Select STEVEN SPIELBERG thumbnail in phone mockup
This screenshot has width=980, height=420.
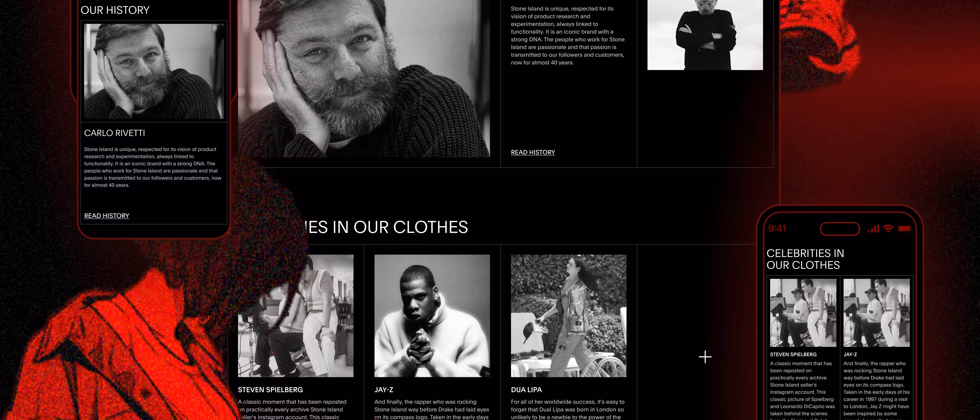click(x=803, y=313)
